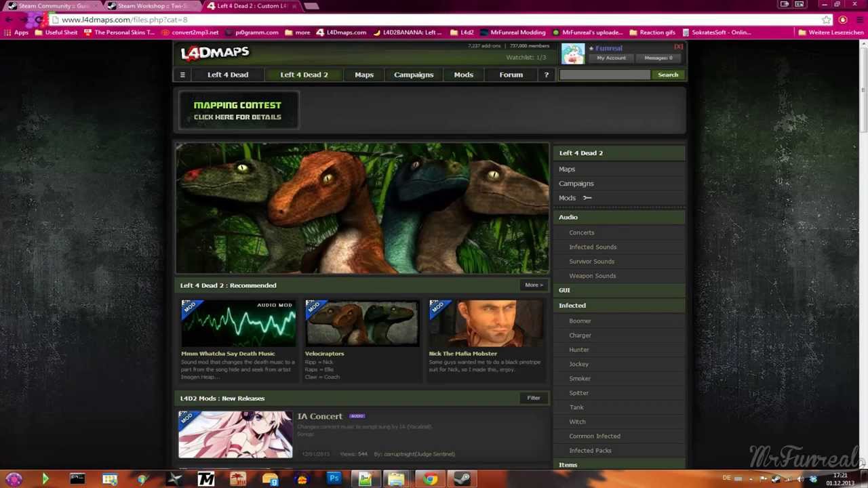Click the Windows Start orb
The image size is (868, 488).
[14, 479]
